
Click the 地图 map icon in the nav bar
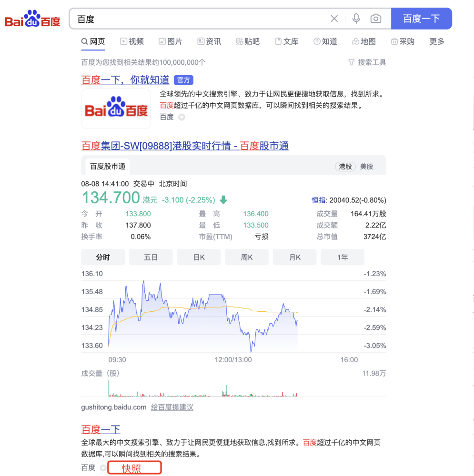pyautogui.click(x=355, y=41)
